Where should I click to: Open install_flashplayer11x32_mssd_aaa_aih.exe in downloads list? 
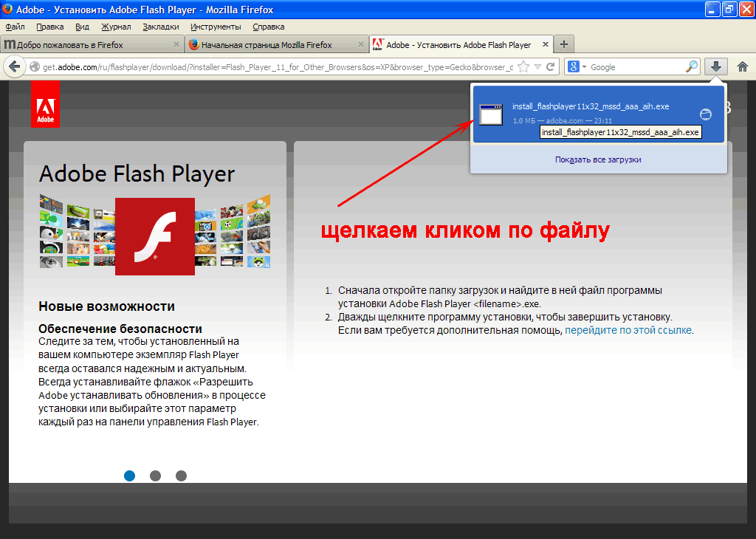tap(598, 114)
